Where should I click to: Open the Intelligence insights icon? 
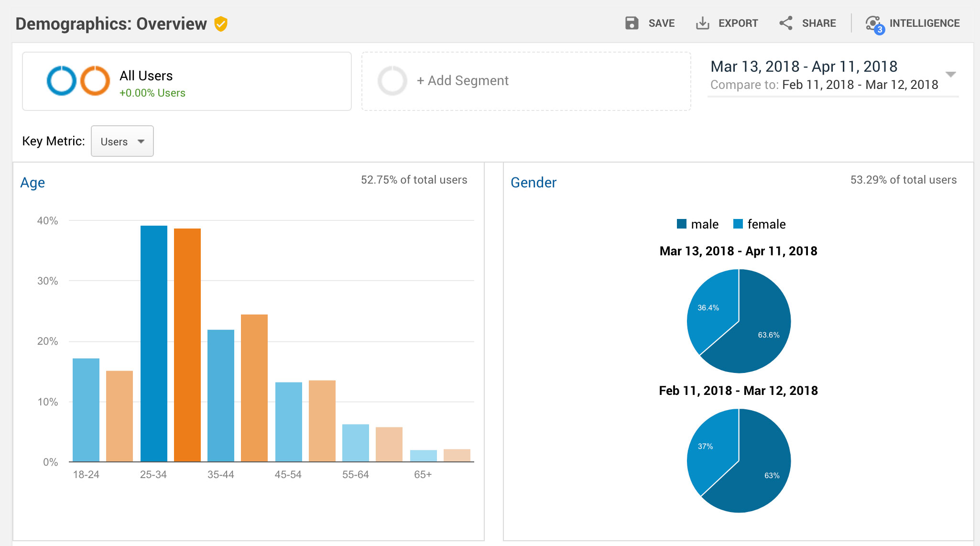point(874,24)
